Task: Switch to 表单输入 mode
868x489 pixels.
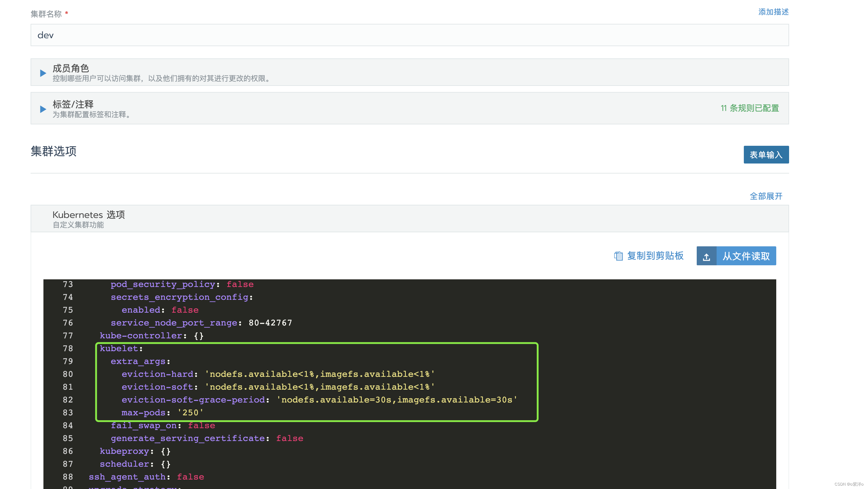Action: click(x=766, y=155)
